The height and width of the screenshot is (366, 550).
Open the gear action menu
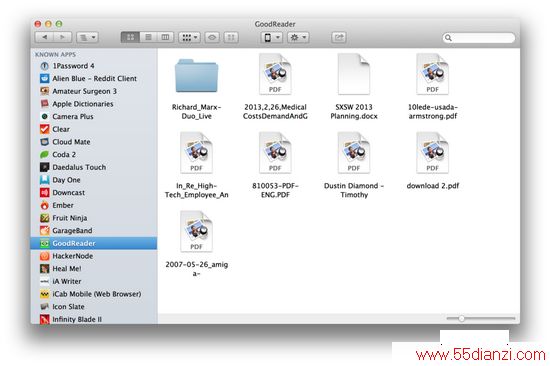click(x=298, y=37)
